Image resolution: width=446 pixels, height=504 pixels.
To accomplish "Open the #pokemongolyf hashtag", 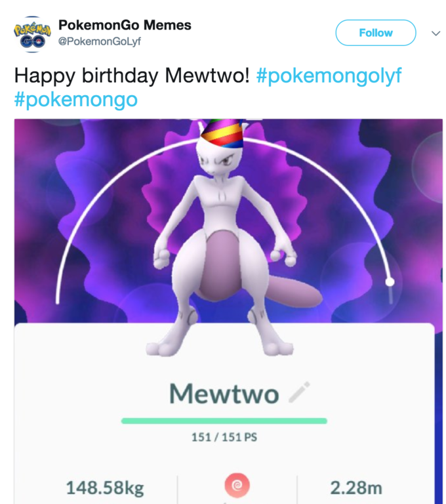I will pos(329,76).
